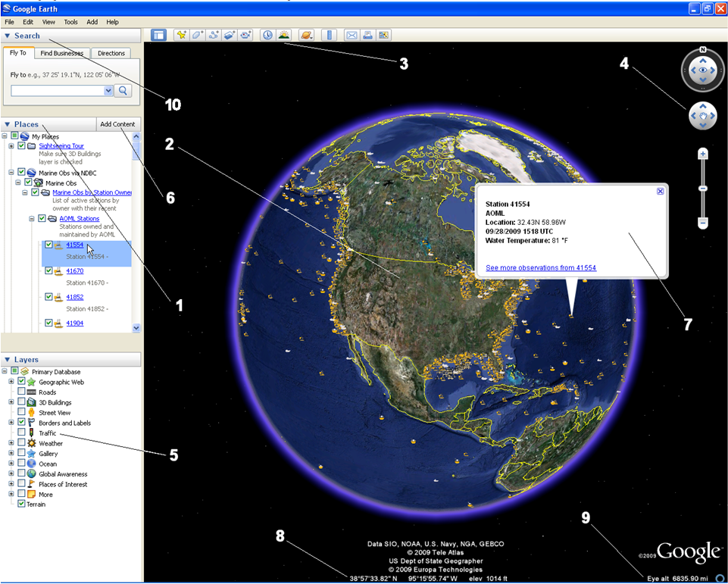
Task: Uncheck the Marine Obs via NDBC checkbox
Action: pos(21,172)
